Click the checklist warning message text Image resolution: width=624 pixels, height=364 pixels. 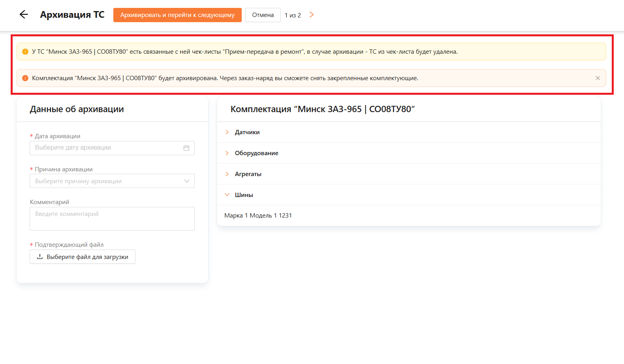[x=244, y=52]
